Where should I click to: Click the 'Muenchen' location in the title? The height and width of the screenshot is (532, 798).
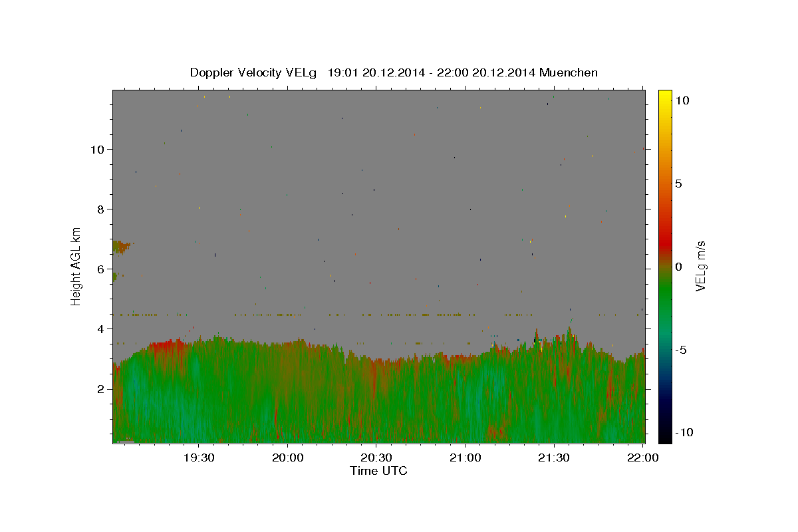[x=569, y=72]
